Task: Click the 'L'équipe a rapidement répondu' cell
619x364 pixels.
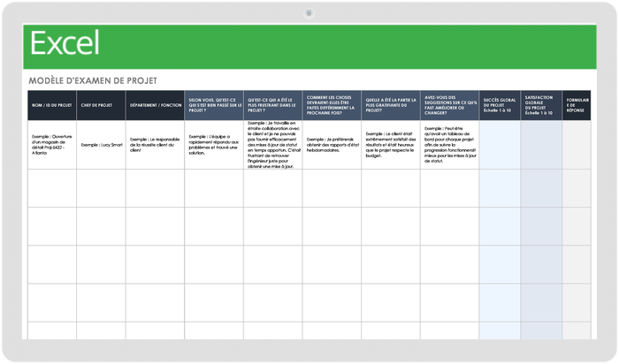Action: [x=214, y=143]
